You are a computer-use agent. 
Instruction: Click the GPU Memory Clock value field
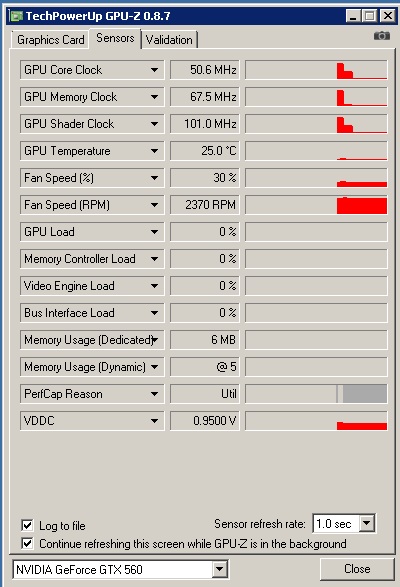pyautogui.click(x=204, y=97)
